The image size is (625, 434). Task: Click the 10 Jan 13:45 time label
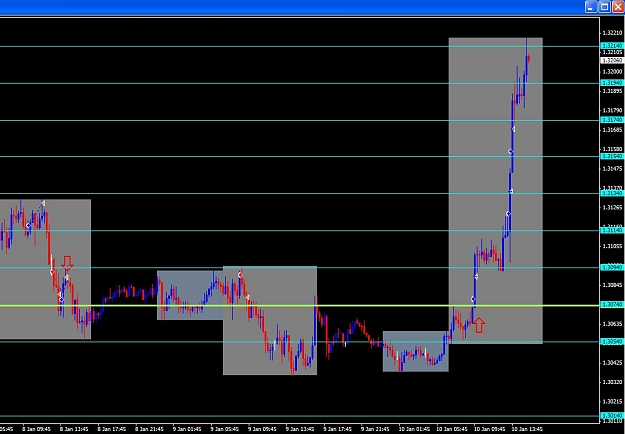coord(527,429)
